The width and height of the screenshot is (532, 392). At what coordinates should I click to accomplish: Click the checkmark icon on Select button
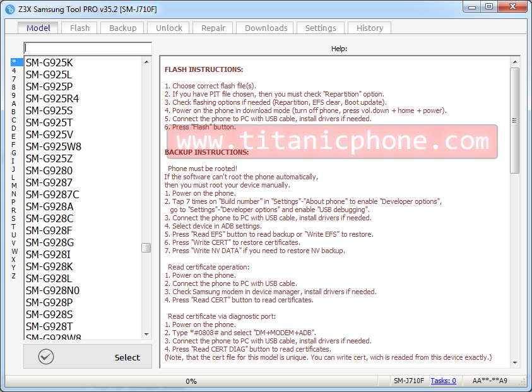tap(46, 357)
